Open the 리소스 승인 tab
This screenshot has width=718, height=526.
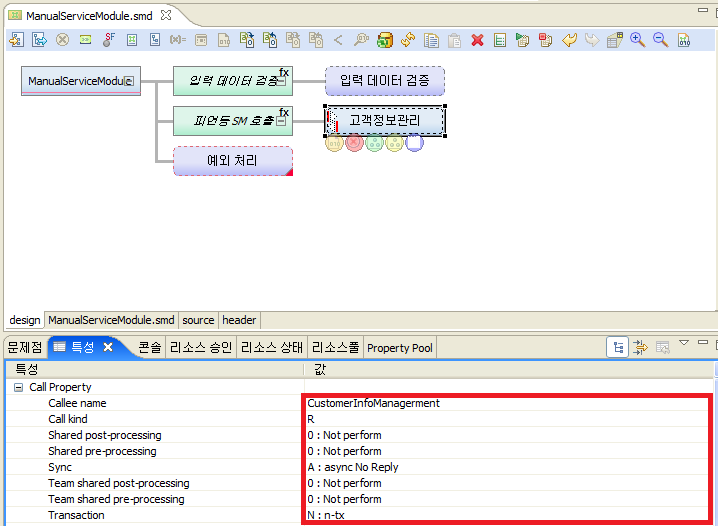(201, 347)
